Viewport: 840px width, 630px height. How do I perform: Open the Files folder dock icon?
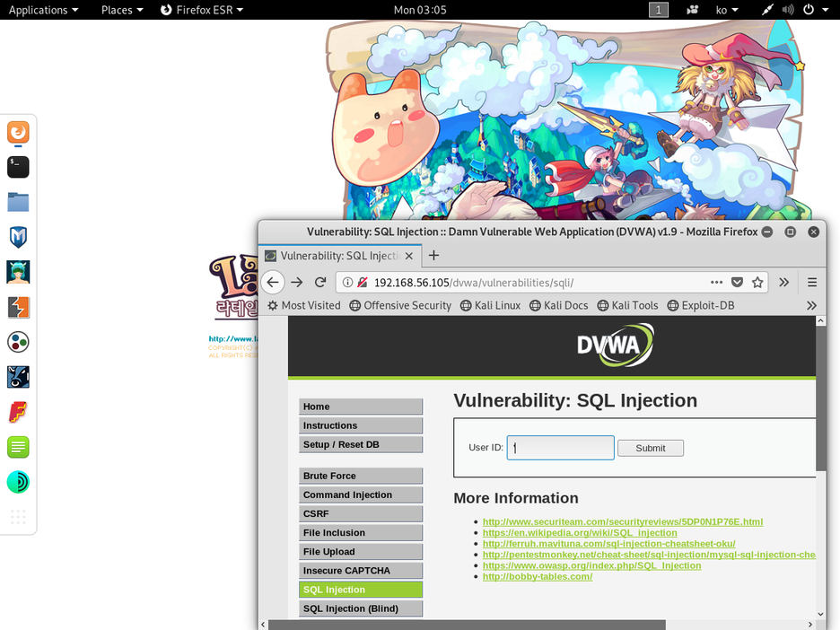click(18, 202)
